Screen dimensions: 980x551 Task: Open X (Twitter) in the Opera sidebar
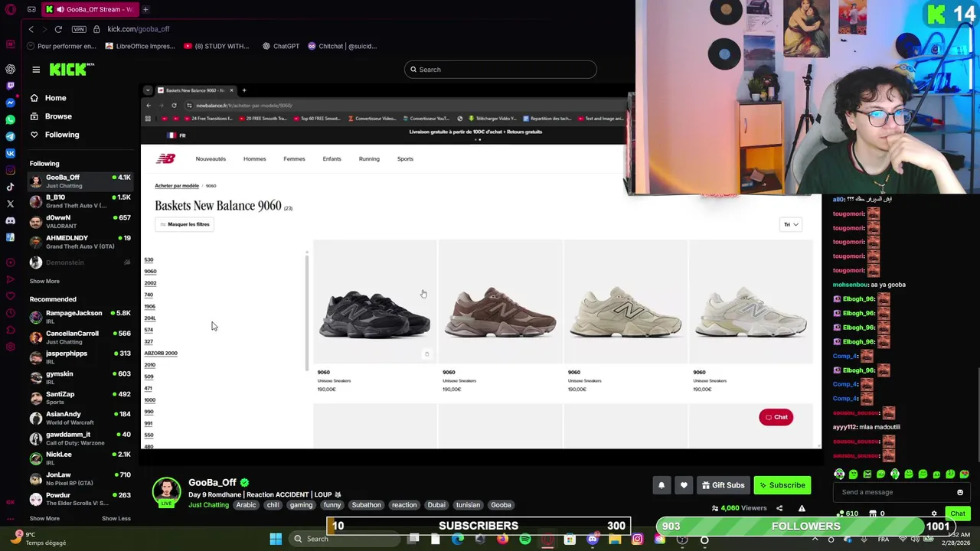coord(10,204)
